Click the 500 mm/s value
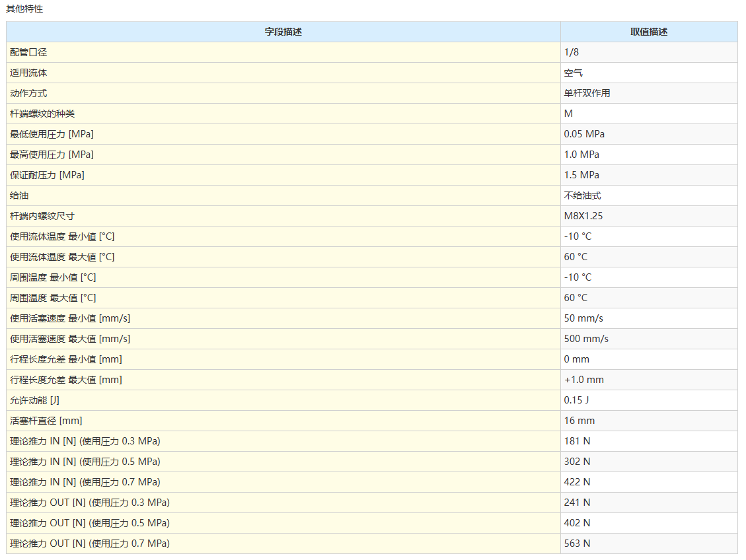746x560 pixels. click(x=586, y=339)
